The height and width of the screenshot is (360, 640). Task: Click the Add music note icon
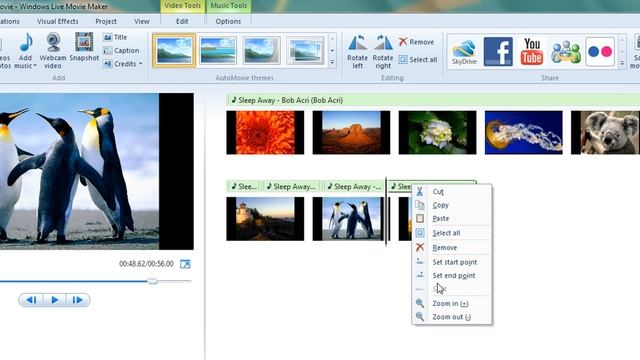26,42
